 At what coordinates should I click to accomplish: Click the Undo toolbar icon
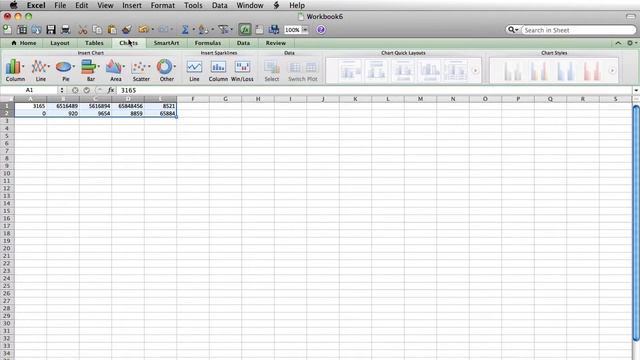click(143, 29)
